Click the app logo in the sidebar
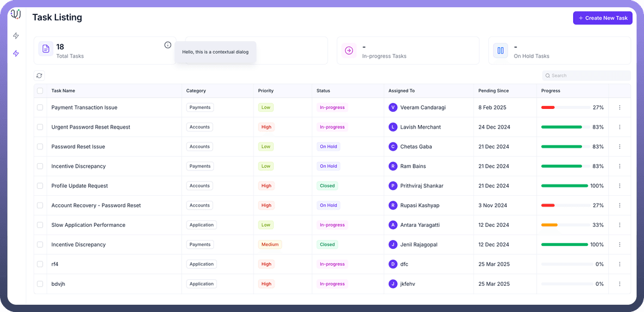The height and width of the screenshot is (312, 644). tap(16, 14)
